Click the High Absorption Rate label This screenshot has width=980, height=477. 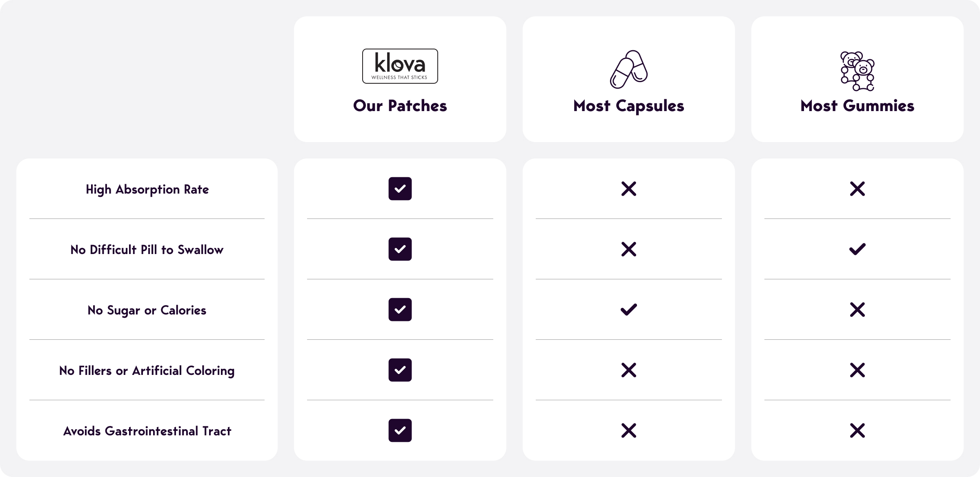click(147, 189)
